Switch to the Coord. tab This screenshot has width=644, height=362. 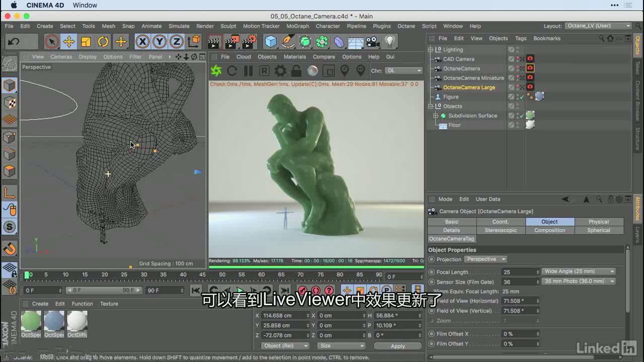[x=501, y=222]
